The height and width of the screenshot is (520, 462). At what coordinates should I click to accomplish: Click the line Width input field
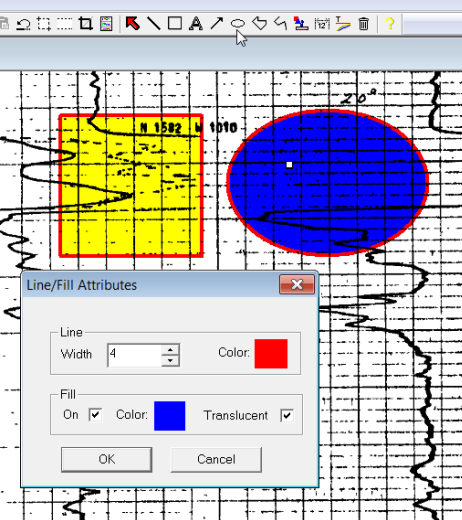(135, 355)
